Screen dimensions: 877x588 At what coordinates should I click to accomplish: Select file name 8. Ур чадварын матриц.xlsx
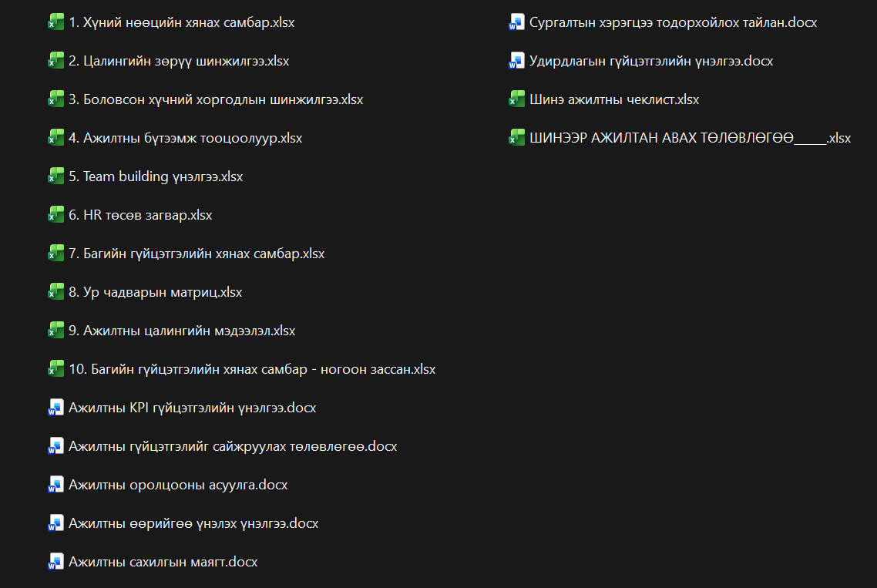click(155, 292)
